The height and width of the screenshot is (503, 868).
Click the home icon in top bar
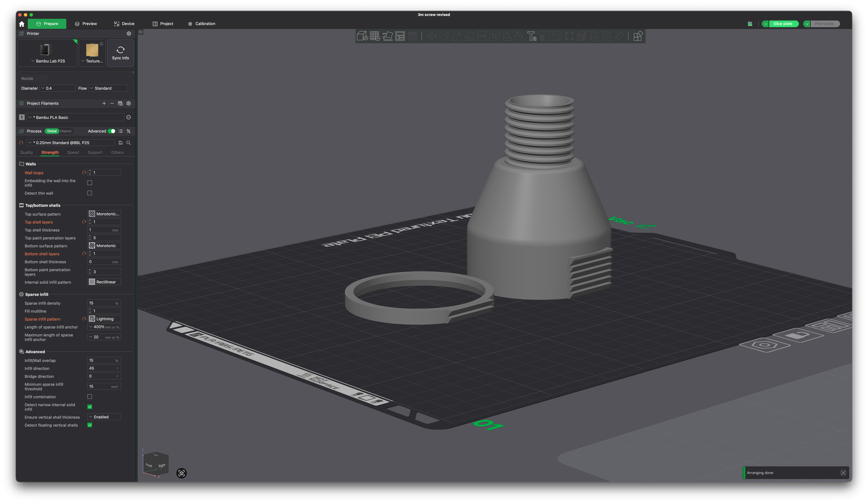click(22, 24)
